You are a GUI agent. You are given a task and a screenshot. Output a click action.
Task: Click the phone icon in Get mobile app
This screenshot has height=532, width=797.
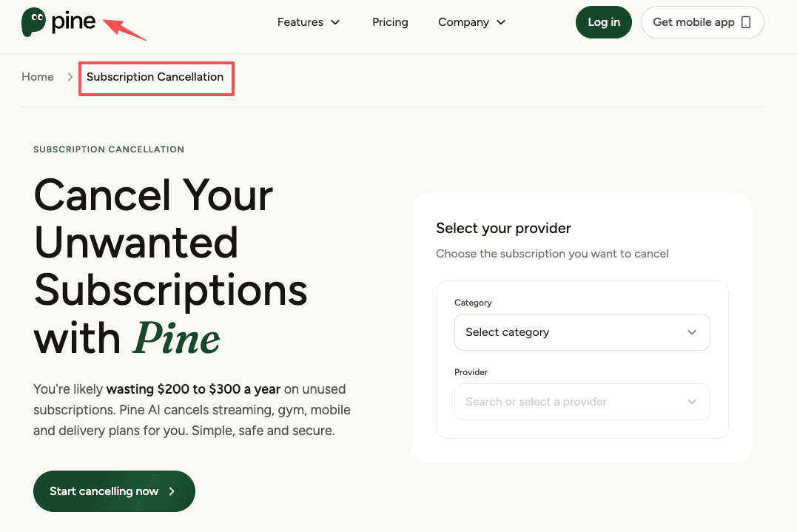tap(747, 22)
